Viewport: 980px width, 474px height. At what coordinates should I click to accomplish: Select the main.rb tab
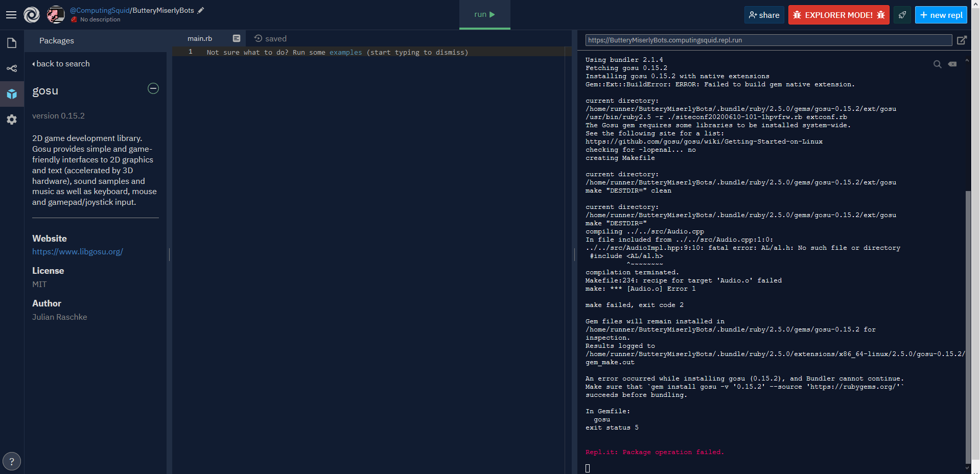pyautogui.click(x=200, y=38)
